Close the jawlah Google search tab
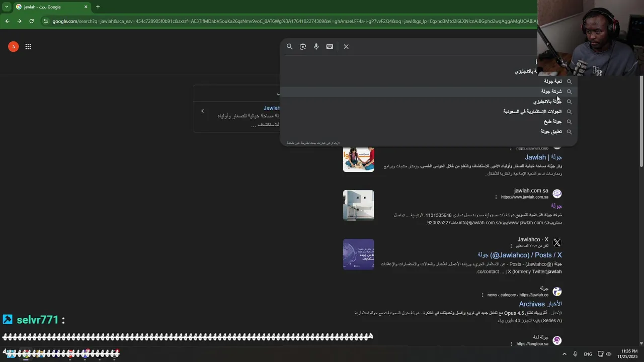Viewport: 644px width, 362px height. (86, 7)
